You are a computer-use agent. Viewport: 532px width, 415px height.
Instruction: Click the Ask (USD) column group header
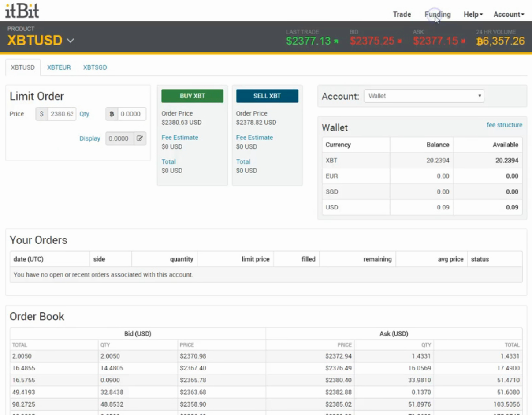[394, 334]
